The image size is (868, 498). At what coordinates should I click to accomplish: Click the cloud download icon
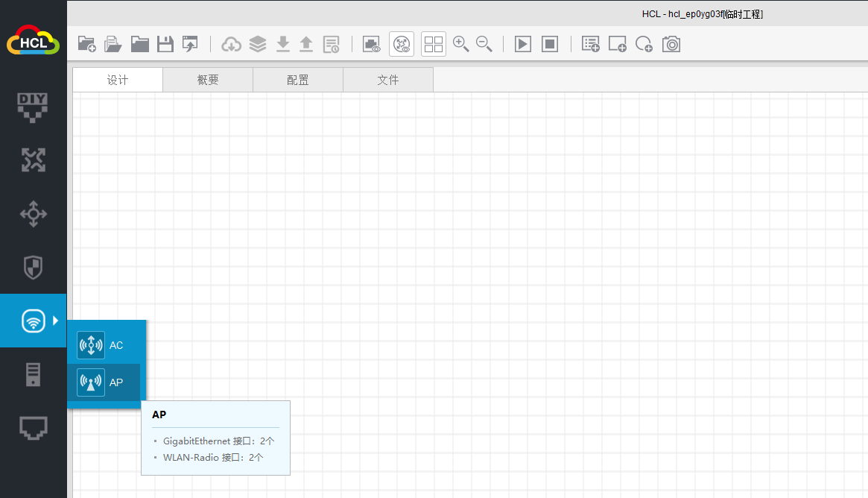(x=231, y=44)
